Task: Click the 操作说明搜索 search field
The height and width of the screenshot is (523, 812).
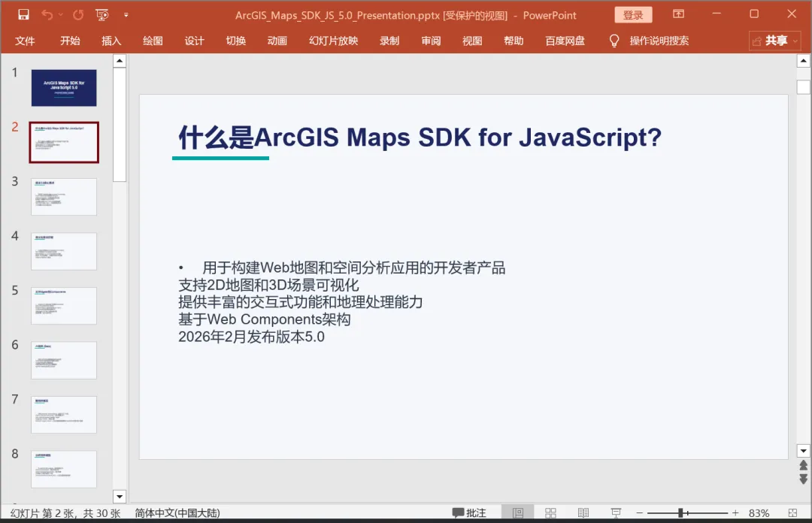Action: pyautogui.click(x=659, y=41)
